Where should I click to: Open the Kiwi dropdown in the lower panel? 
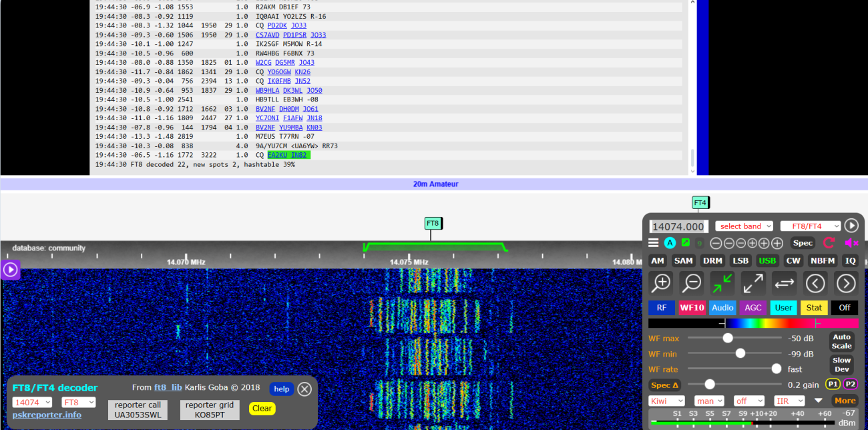666,400
